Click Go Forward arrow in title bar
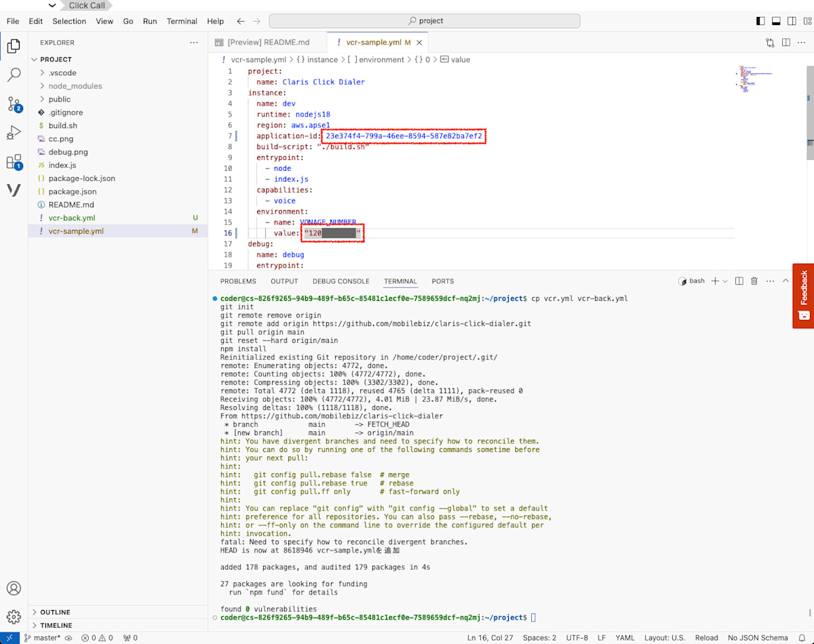 (256, 21)
